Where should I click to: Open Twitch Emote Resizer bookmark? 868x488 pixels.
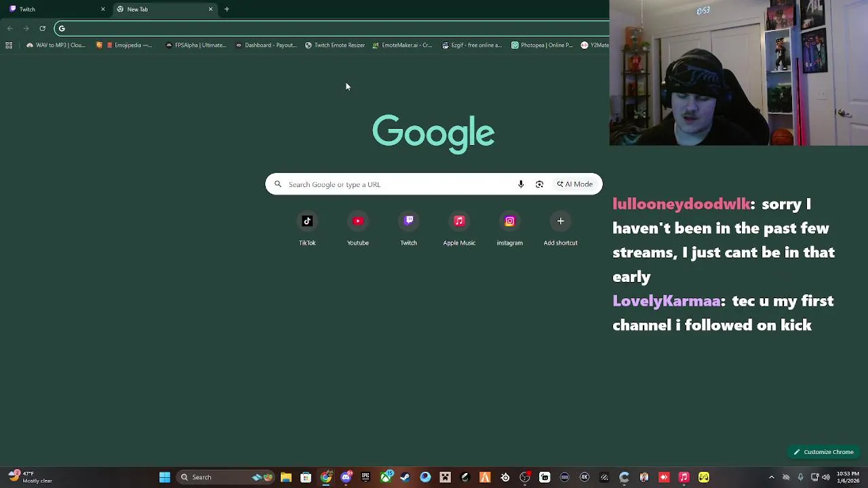pos(335,45)
